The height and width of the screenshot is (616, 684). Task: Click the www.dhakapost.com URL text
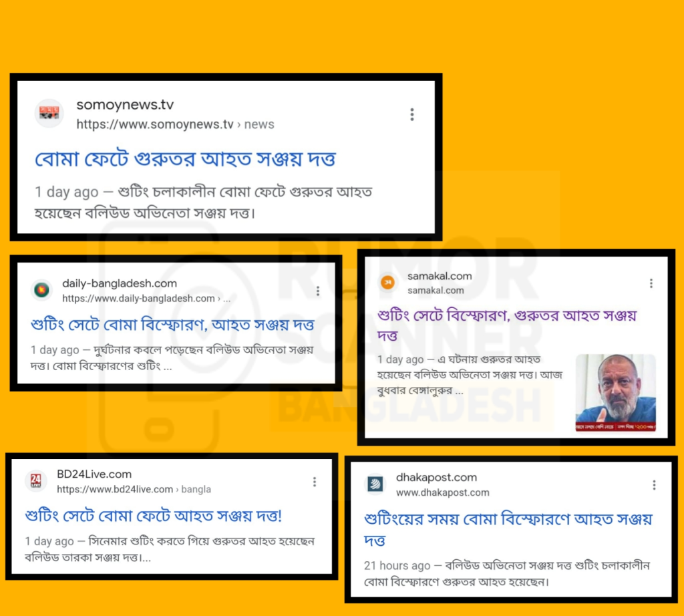coord(443,492)
